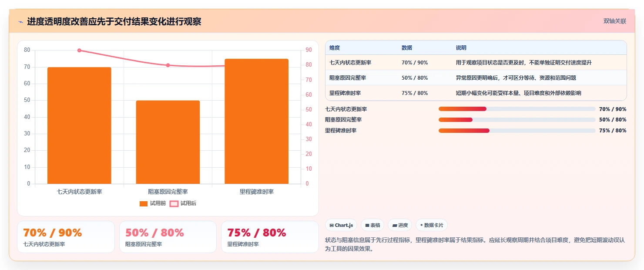This screenshot has height=270, width=644.
Task: Click the chart x-axis label 七天内状态更新率
Action: [79, 192]
